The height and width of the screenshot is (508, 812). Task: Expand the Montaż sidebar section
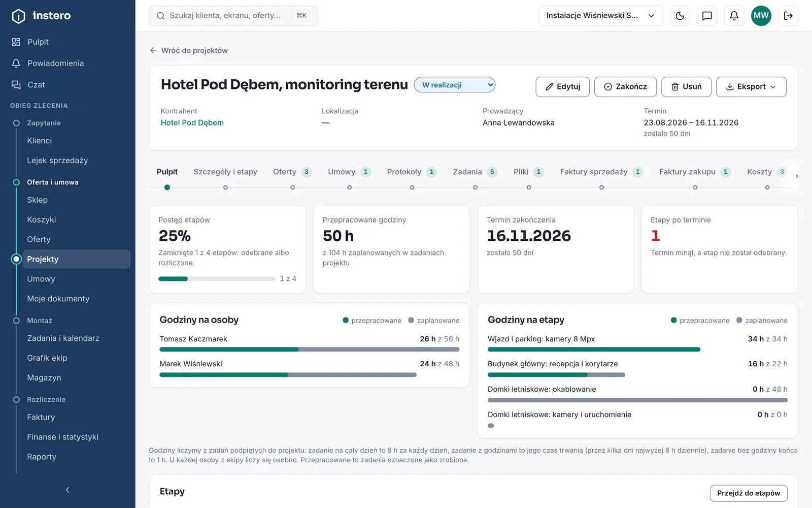click(x=40, y=321)
